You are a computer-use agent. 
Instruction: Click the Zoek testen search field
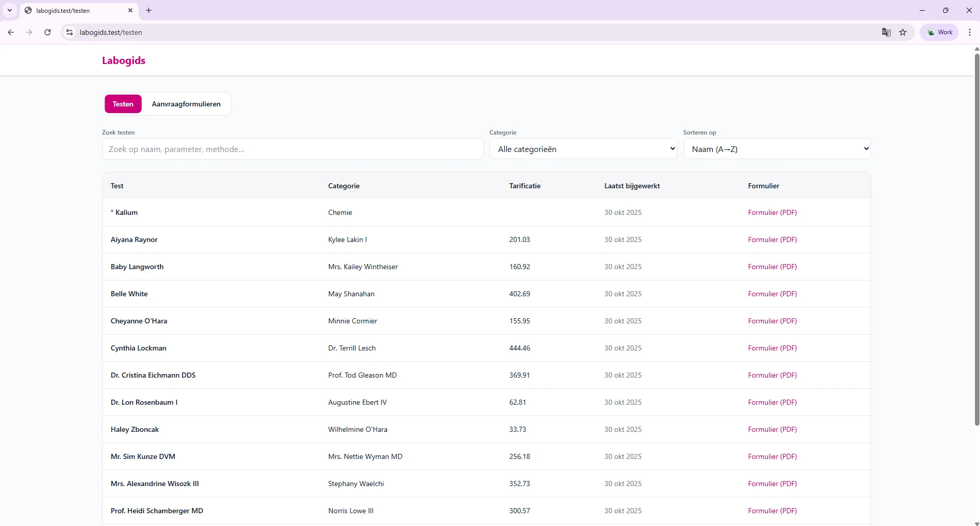(292, 149)
